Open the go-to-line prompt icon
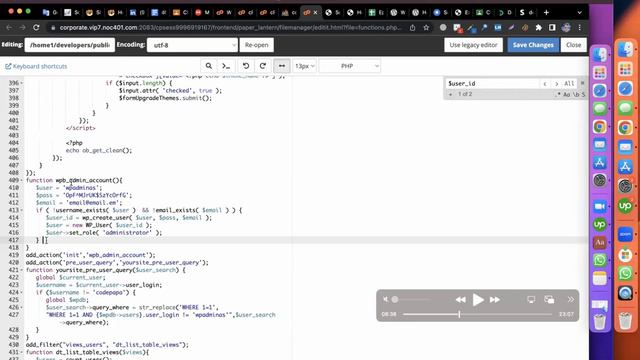The width and height of the screenshot is (640, 360). pos(226,66)
